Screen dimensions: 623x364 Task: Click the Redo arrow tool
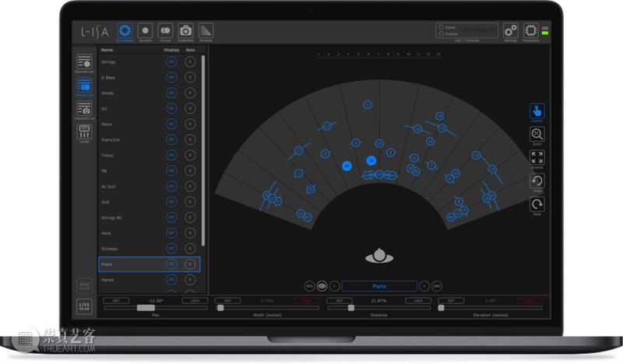pyautogui.click(x=537, y=205)
